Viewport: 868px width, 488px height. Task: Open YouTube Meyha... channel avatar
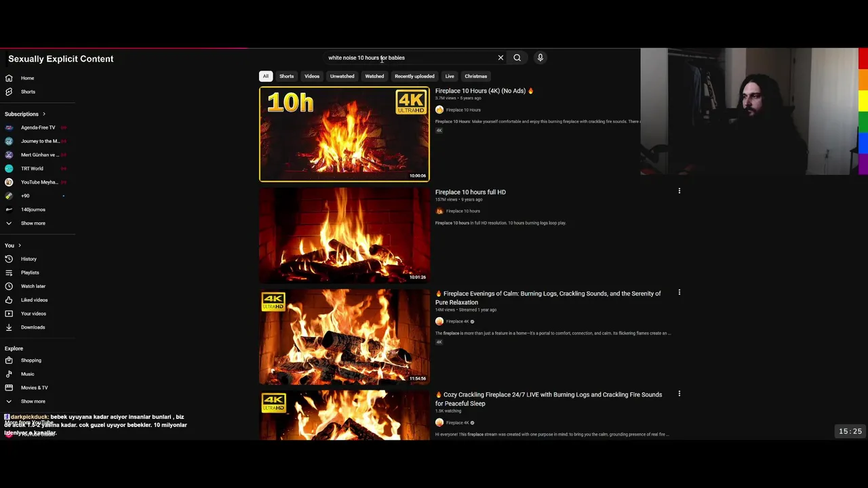coord(9,182)
